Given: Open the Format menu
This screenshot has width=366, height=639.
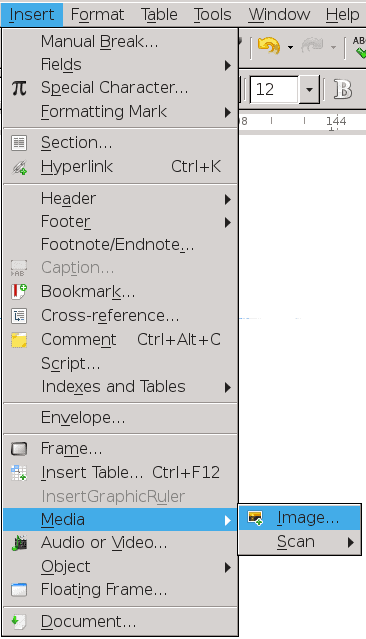Looking at the screenshot, I should point(97,15).
